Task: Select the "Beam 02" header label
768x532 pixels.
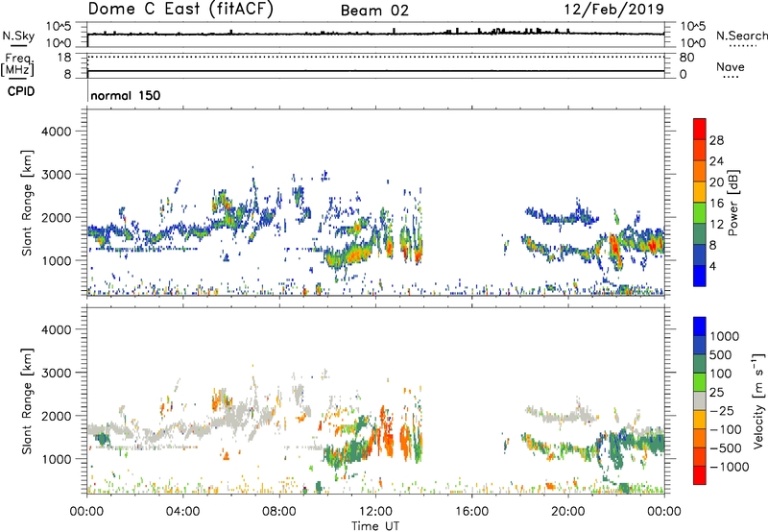Action: point(374,11)
